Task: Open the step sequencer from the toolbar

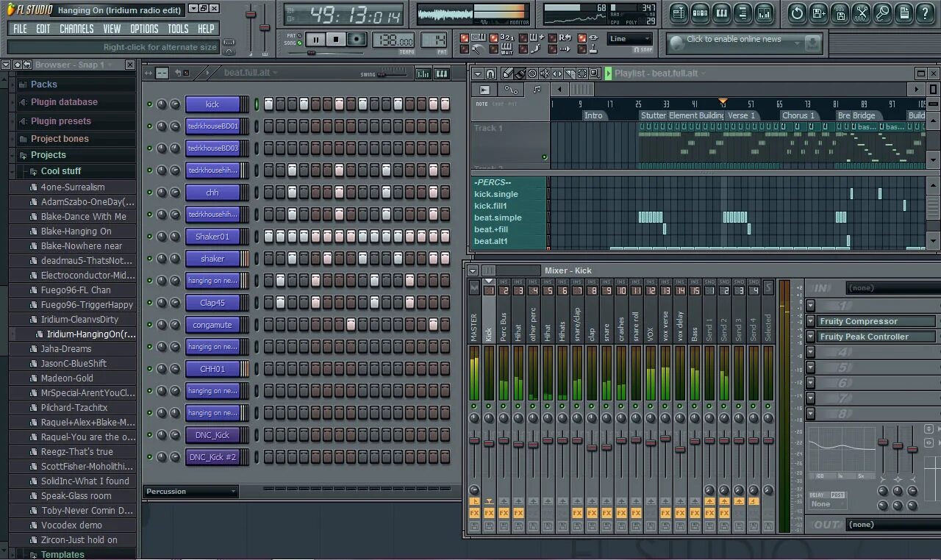Action: tap(700, 12)
